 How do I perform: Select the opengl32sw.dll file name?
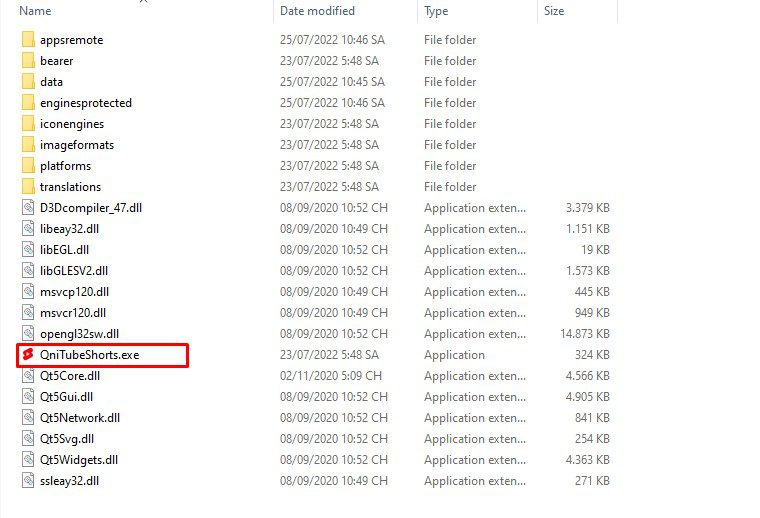79,334
